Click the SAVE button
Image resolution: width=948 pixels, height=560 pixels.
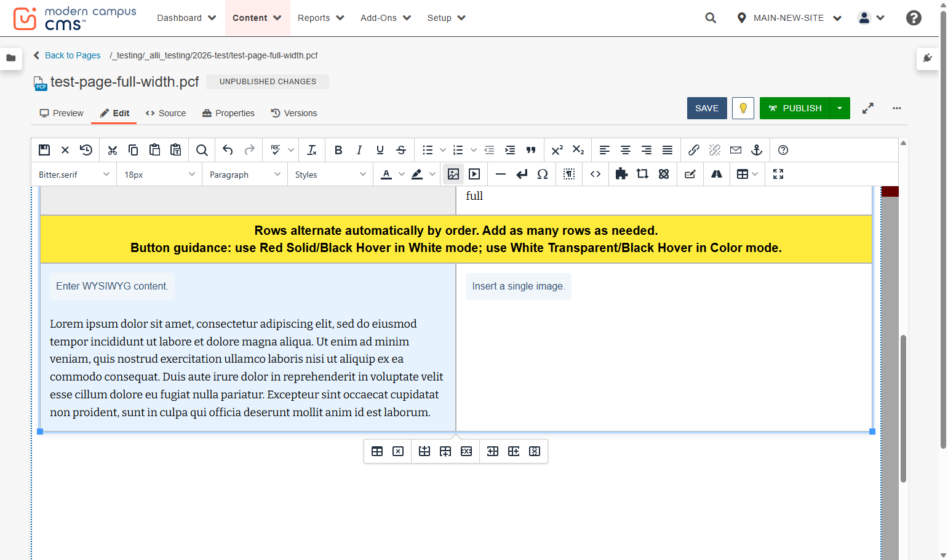[x=707, y=108]
